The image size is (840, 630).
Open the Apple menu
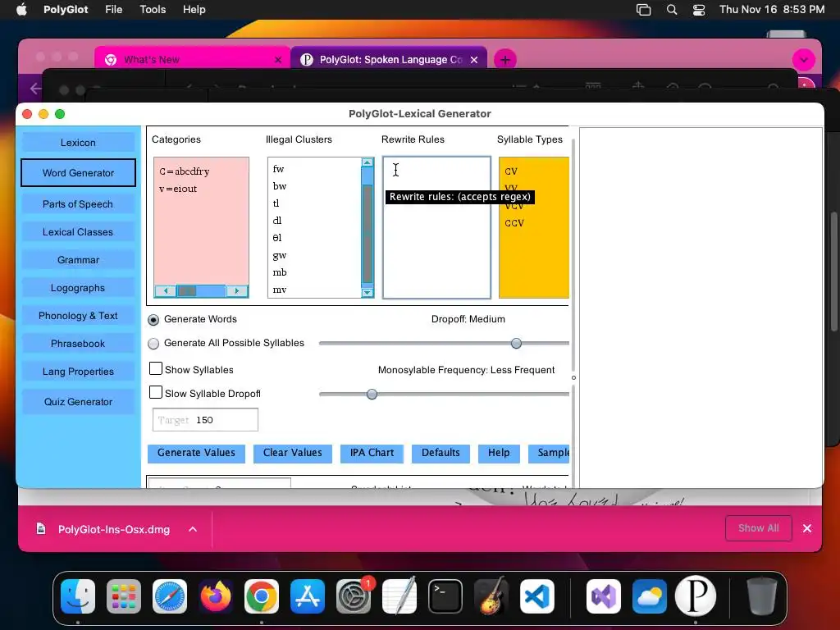pyautogui.click(x=21, y=10)
